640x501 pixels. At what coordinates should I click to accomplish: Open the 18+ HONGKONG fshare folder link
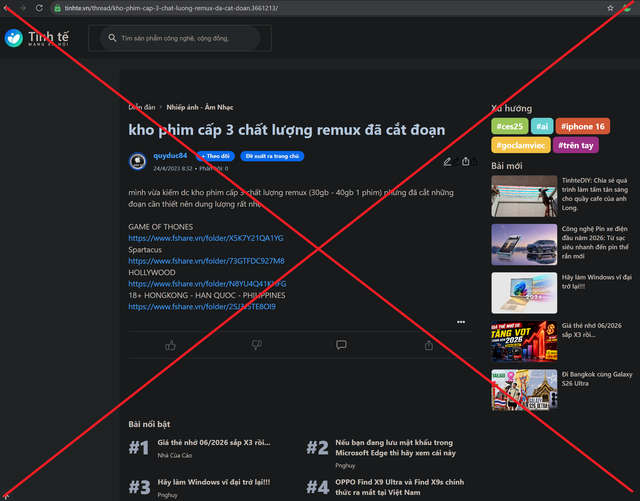pyautogui.click(x=202, y=307)
